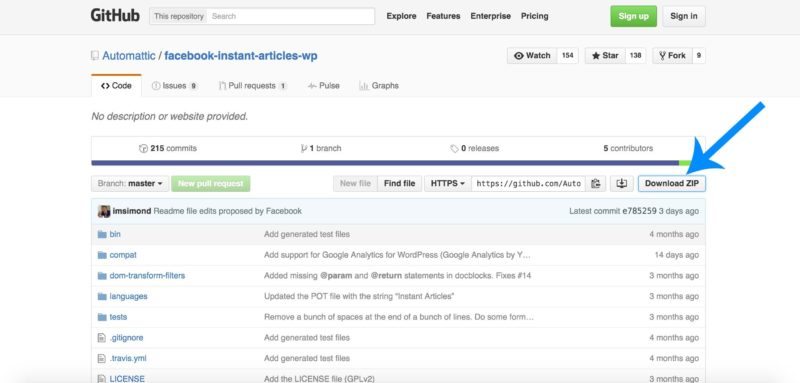Click 'This repository' search scope label

[179, 16]
